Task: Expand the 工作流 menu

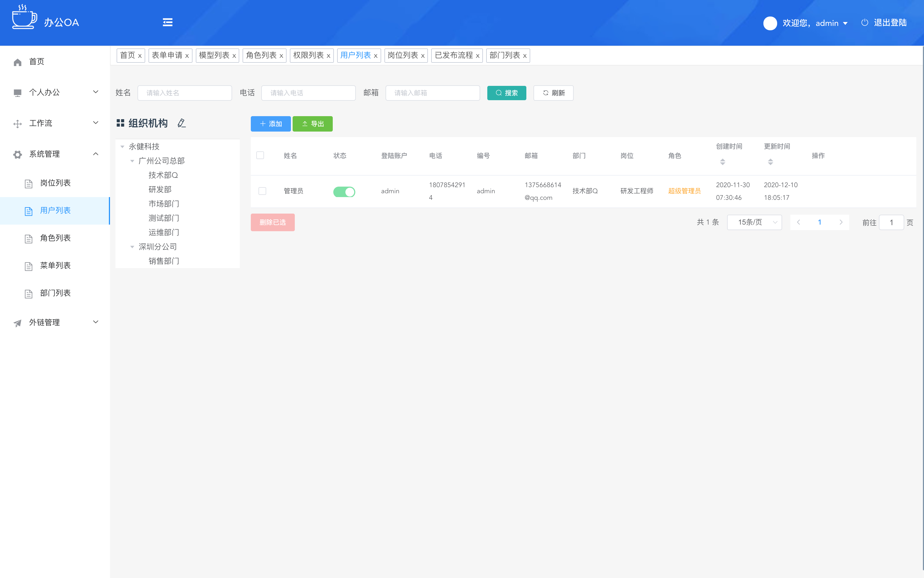Action: (96, 123)
